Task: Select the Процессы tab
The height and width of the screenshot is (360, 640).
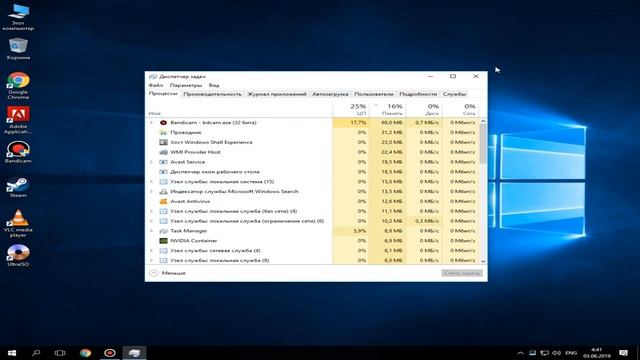Action: (x=163, y=93)
